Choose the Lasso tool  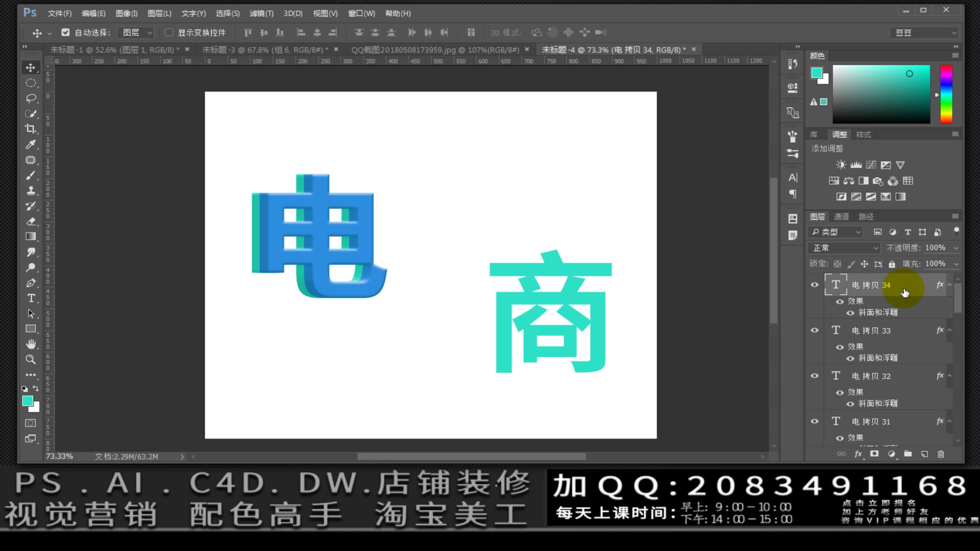tap(30, 98)
